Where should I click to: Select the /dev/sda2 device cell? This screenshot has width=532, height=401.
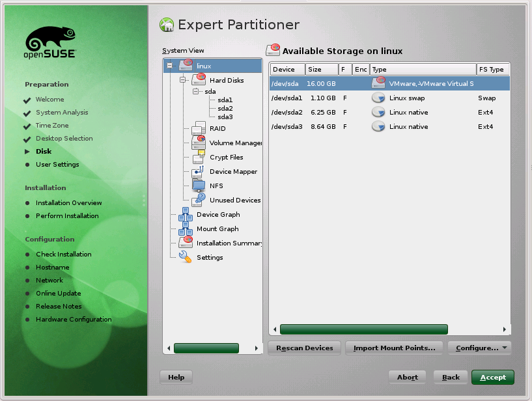coord(287,113)
